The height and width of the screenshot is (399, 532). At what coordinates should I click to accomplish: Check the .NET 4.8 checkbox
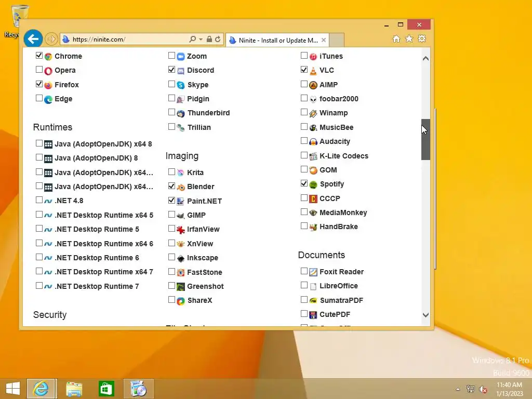click(x=39, y=200)
